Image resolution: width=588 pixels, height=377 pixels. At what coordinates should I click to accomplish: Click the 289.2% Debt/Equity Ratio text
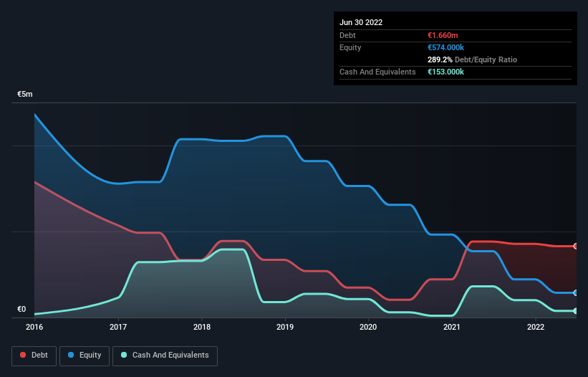tap(472, 59)
